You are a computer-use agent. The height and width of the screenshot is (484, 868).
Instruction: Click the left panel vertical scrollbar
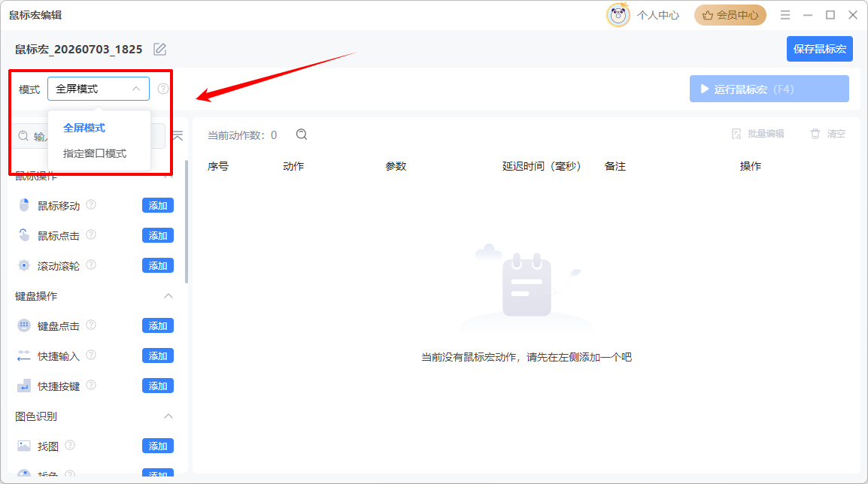[x=187, y=221]
